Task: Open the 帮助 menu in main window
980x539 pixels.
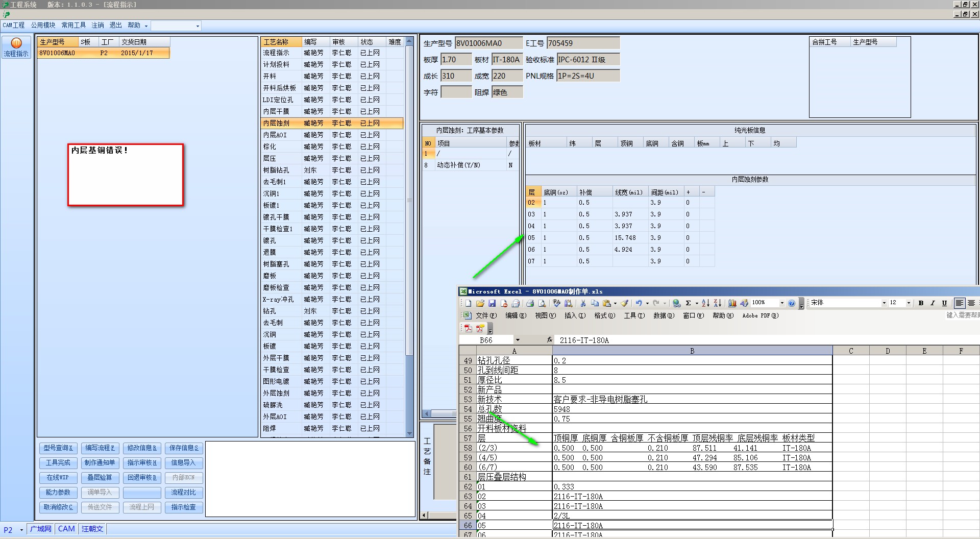Action: click(134, 26)
